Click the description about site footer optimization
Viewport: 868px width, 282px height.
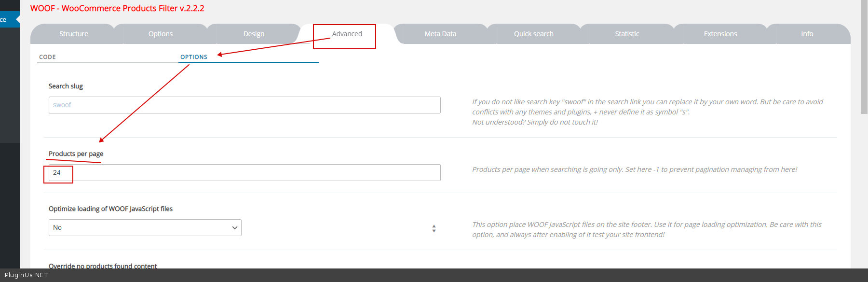pos(647,229)
